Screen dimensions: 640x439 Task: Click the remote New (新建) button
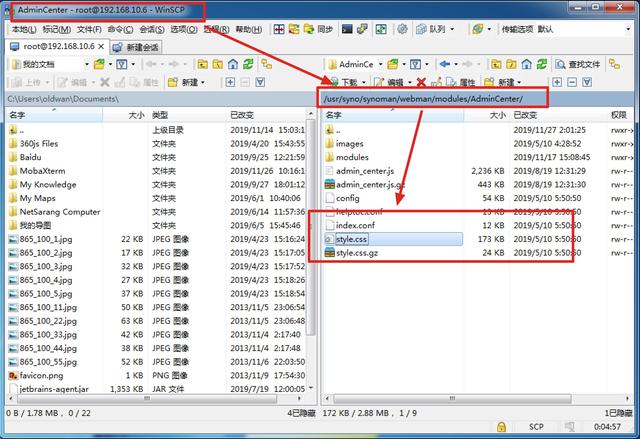point(502,82)
